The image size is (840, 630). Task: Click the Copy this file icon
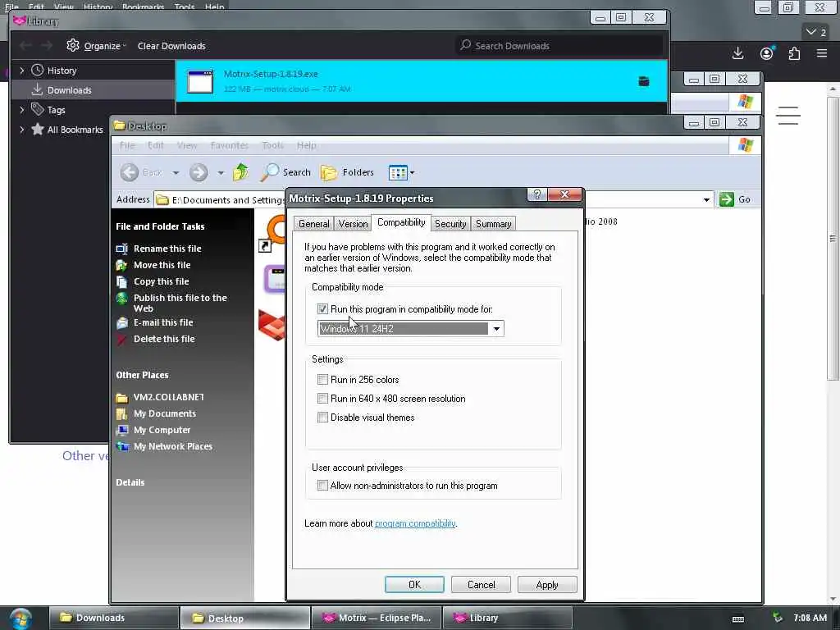pos(121,282)
